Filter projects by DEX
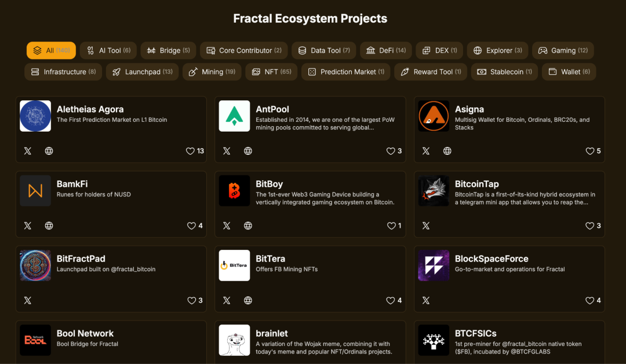Viewport: 626px width, 364px height. point(439,50)
